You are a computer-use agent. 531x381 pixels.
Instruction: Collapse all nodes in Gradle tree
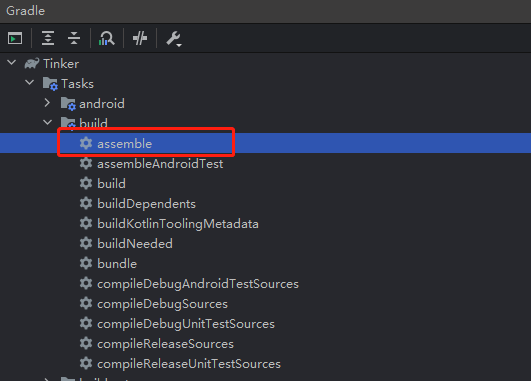coord(74,38)
